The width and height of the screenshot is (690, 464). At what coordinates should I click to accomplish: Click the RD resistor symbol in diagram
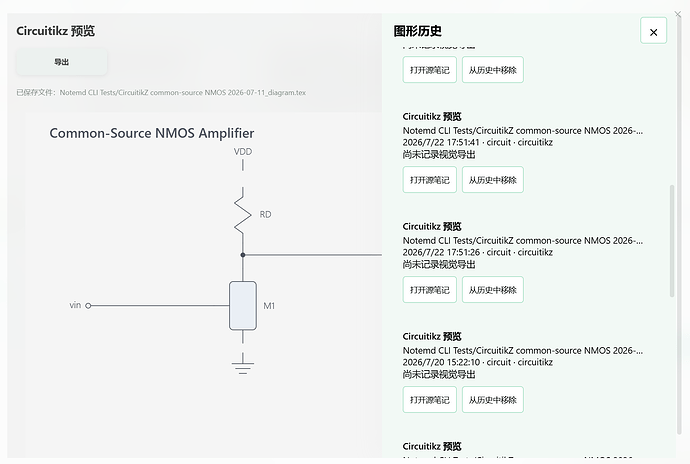click(242, 214)
